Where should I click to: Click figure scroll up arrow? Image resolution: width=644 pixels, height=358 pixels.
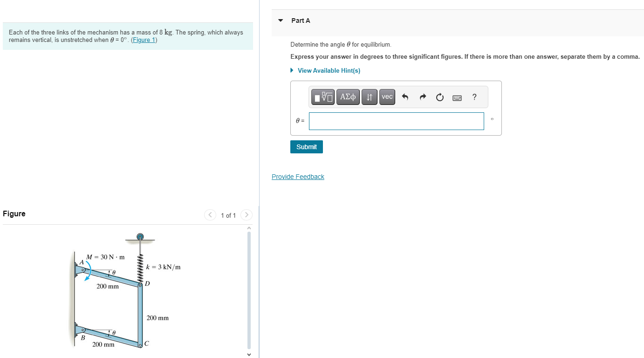click(x=249, y=227)
